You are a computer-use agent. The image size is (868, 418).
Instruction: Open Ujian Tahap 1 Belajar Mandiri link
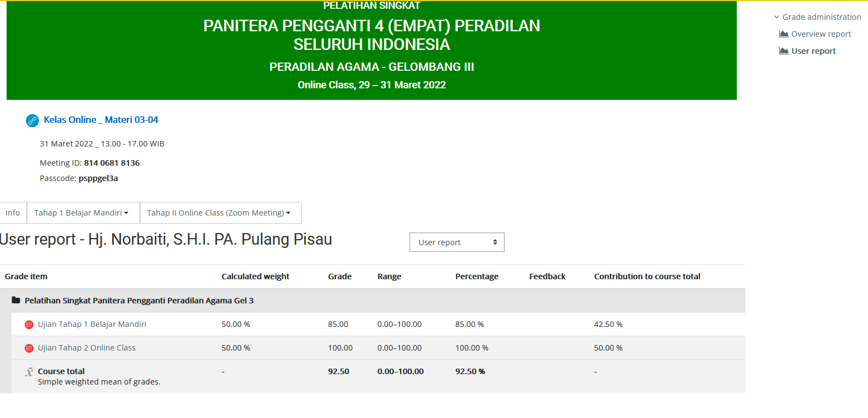pyautogui.click(x=92, y=324)
